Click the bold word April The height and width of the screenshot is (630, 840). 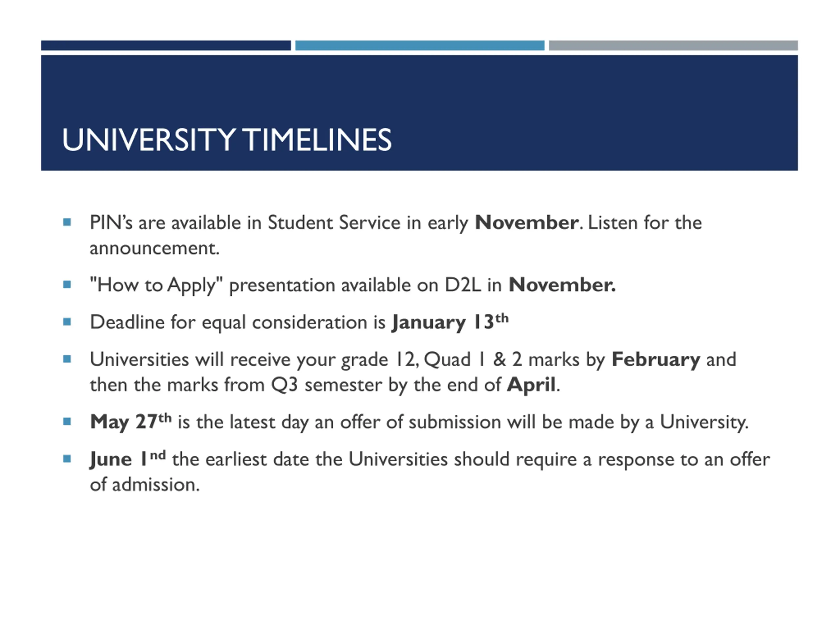531,385
